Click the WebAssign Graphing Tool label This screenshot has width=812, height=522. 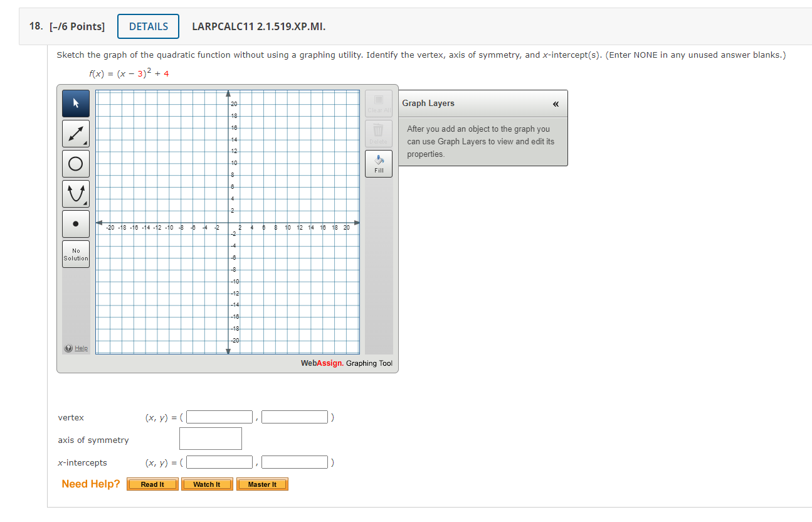[347, 363]
